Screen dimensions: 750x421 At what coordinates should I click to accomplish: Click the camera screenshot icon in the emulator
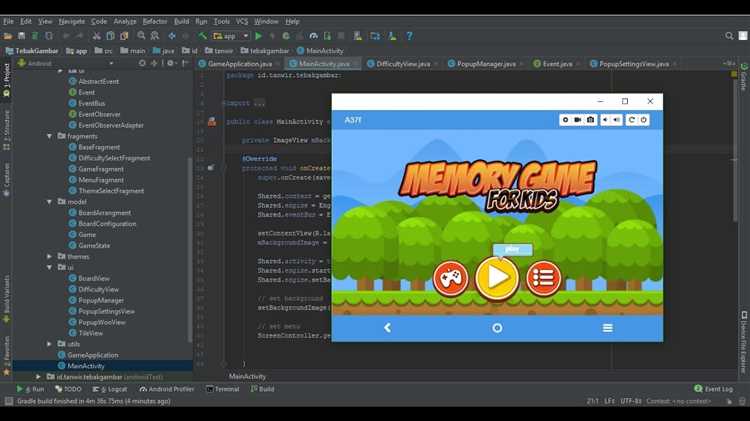click(591, 120)
